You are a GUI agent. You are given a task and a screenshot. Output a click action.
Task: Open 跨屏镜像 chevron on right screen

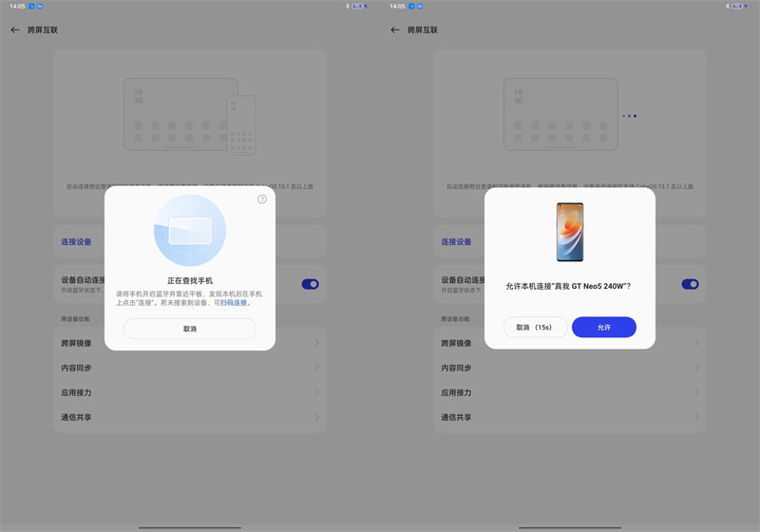coord(696,343)
